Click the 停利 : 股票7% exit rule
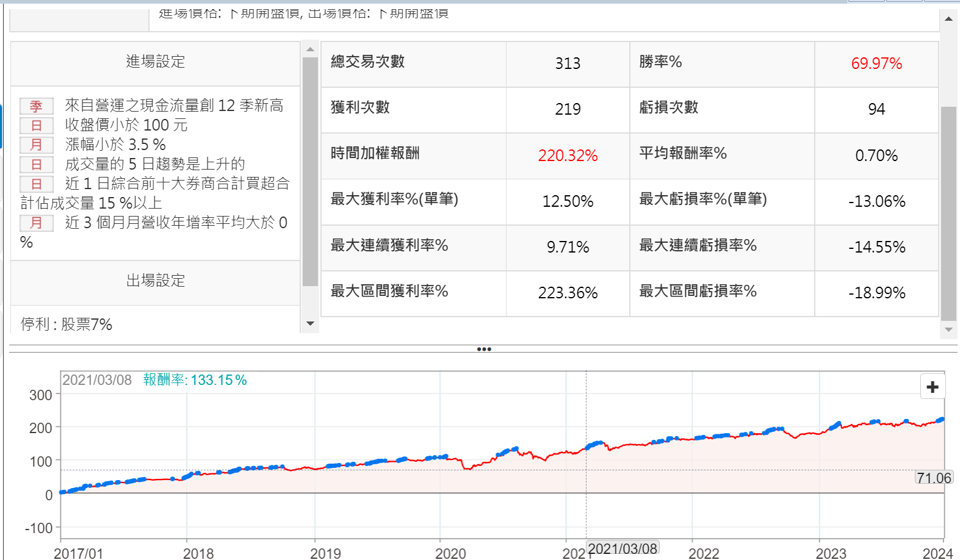Image resolution: width=960 pixels, height=560 pixels. (x=67, y=325)
